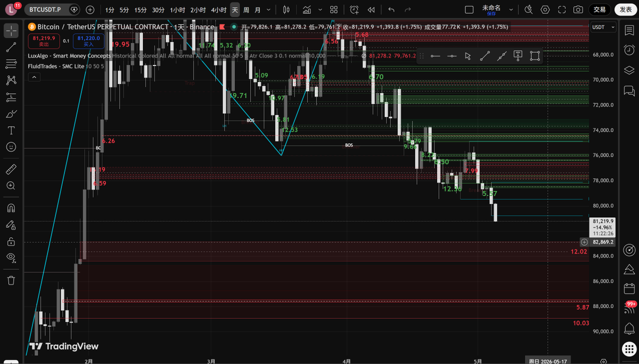Image resolution: width=639 pixels, height=364 pixels.
Task: Enter fullscreen mode
Action: [x=561, y=10]
